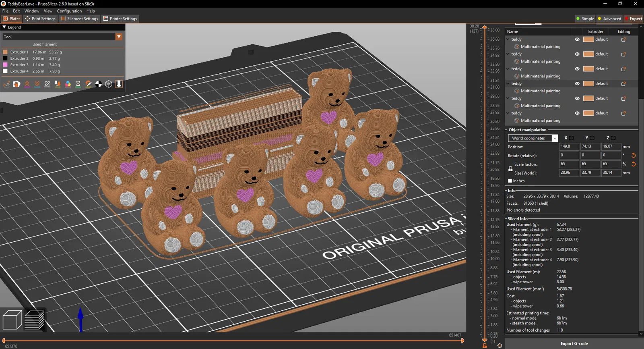Image resolution: width=644 pixels, height=349 pixels.
Task: Toggle the Shells cube legend icon
Action: 109,84
